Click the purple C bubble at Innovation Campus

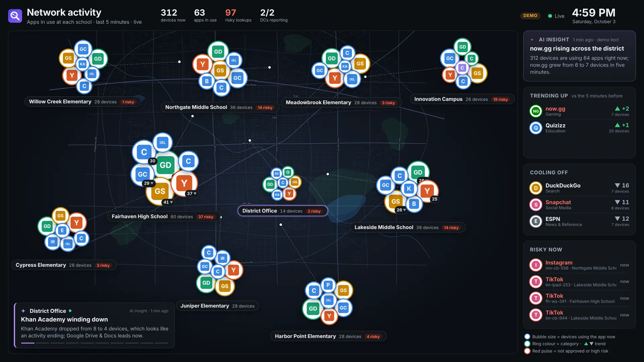462,68
